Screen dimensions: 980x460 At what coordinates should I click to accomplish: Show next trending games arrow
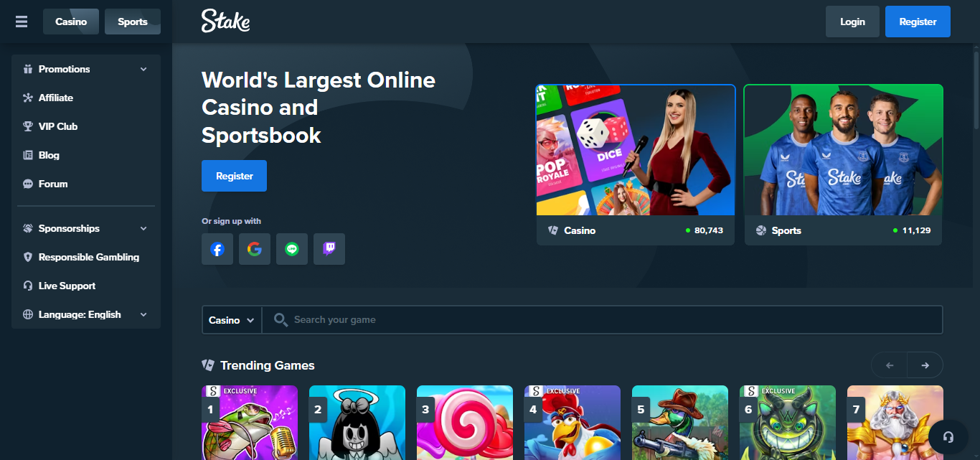[925, 365]
